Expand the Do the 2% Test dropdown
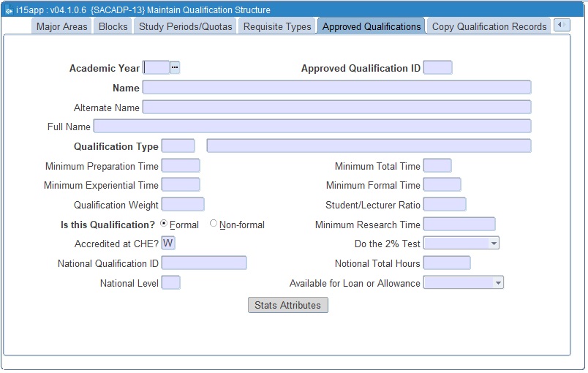The image size is (588, 373). pos(494,243)
